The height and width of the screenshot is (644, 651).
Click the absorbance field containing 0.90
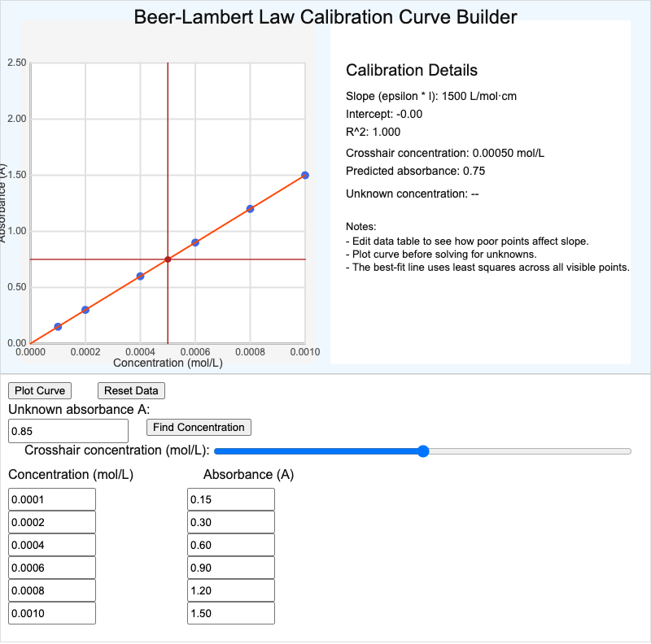pos(230,567)
